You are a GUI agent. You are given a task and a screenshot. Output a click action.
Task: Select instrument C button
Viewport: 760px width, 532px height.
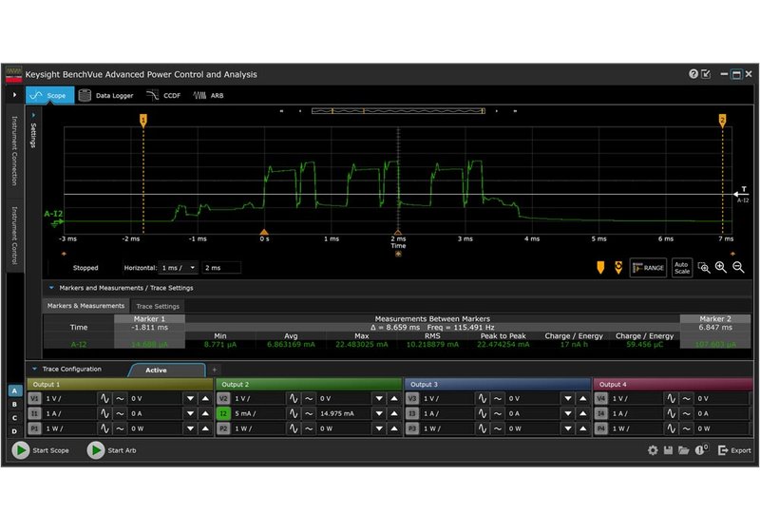tap(14, 418)
